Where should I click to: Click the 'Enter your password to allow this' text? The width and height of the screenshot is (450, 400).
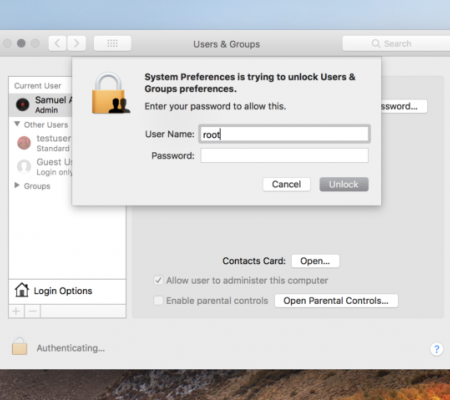click(x=215, y=106)
